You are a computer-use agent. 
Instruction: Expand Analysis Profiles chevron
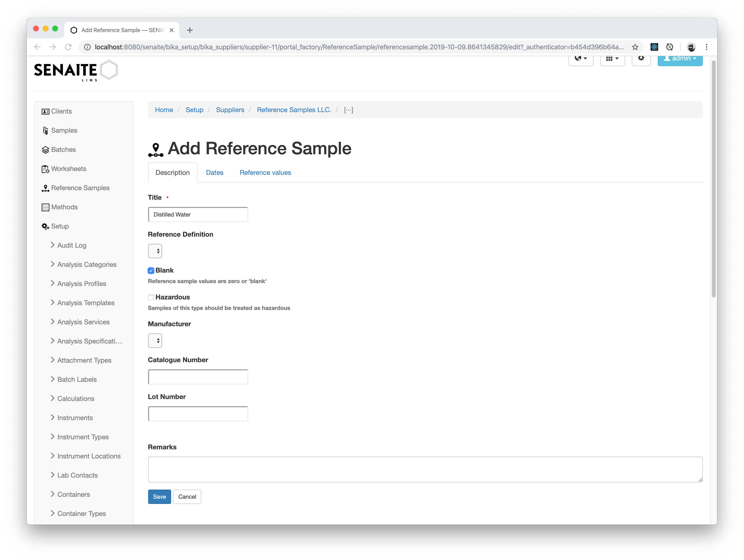click(52, 284)
